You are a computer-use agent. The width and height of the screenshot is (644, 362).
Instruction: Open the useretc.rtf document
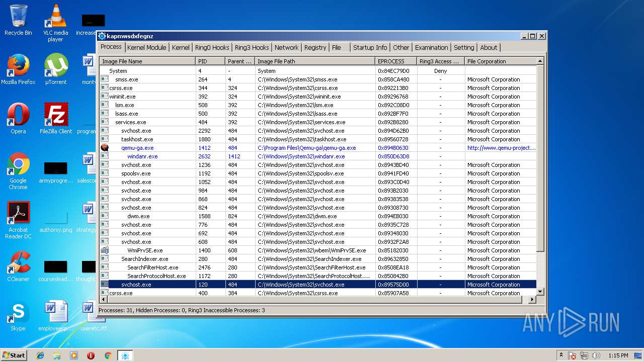93,316
